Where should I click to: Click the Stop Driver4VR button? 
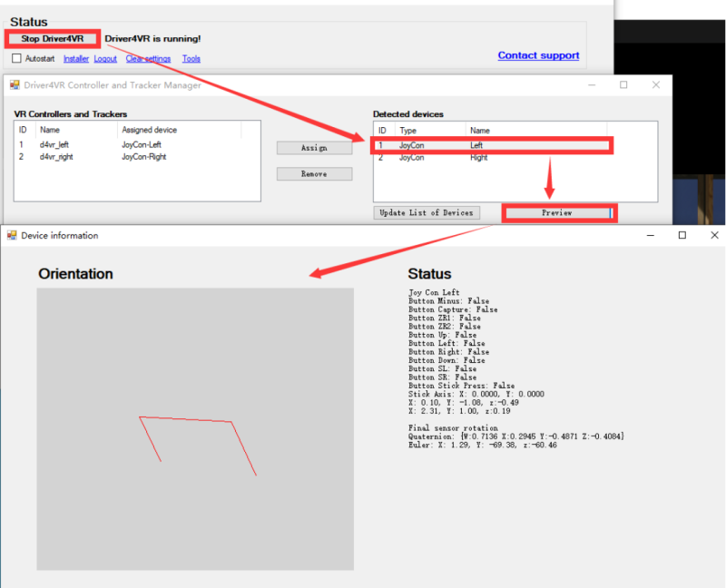[53, 39]
